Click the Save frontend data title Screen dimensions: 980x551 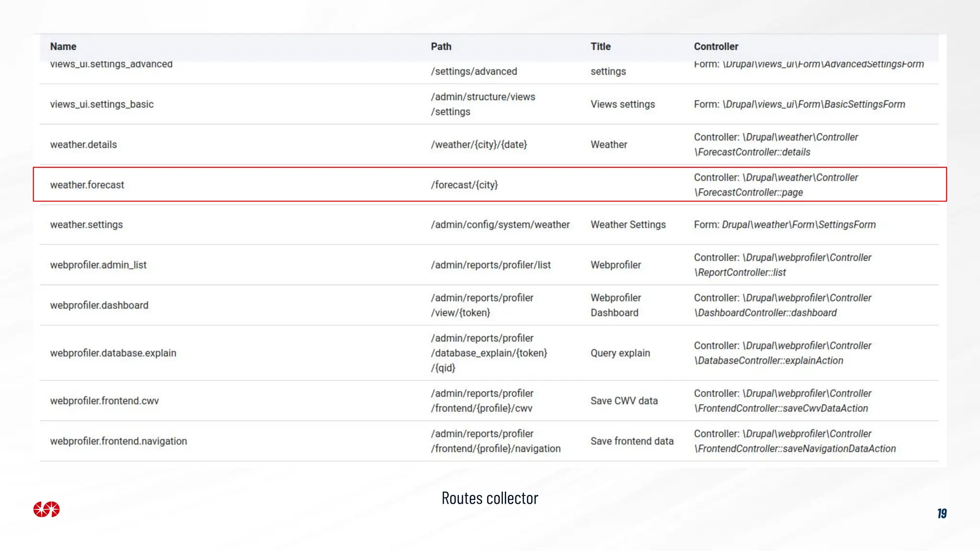(632, 441)
